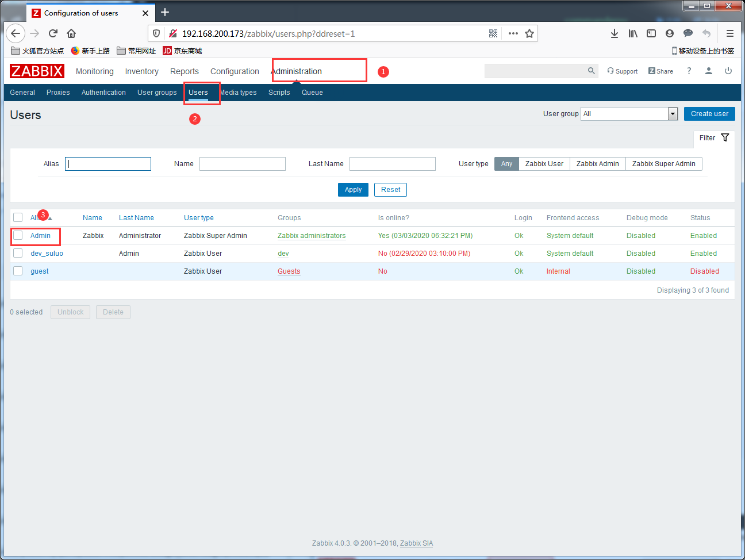Check the dev_suluo row checkbox
745x560 pixels.
[18, 253]
